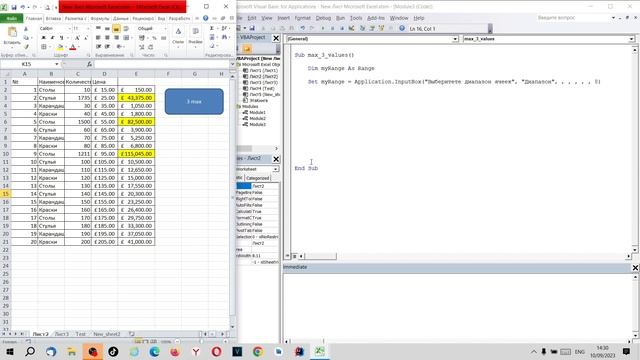Screen dimensions: 640x360
Task: Open the Excel help question mark
Action: point(206,18)
